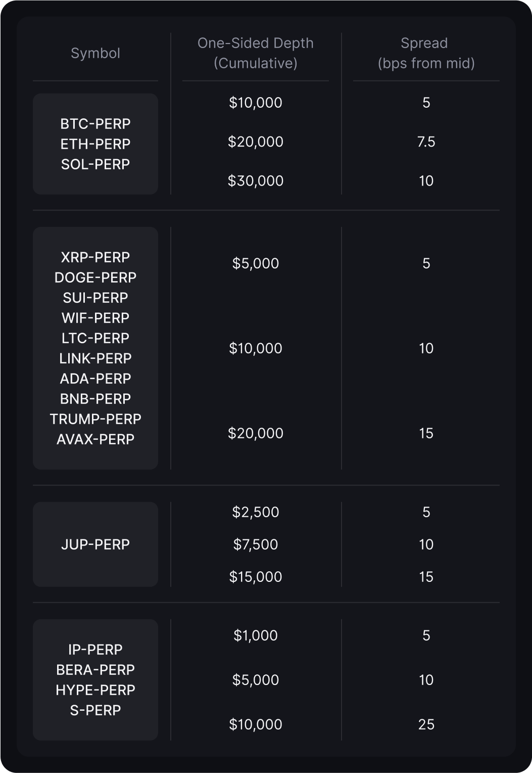Pick the HYPE-PERP symbol

click(x=95, y=690)
